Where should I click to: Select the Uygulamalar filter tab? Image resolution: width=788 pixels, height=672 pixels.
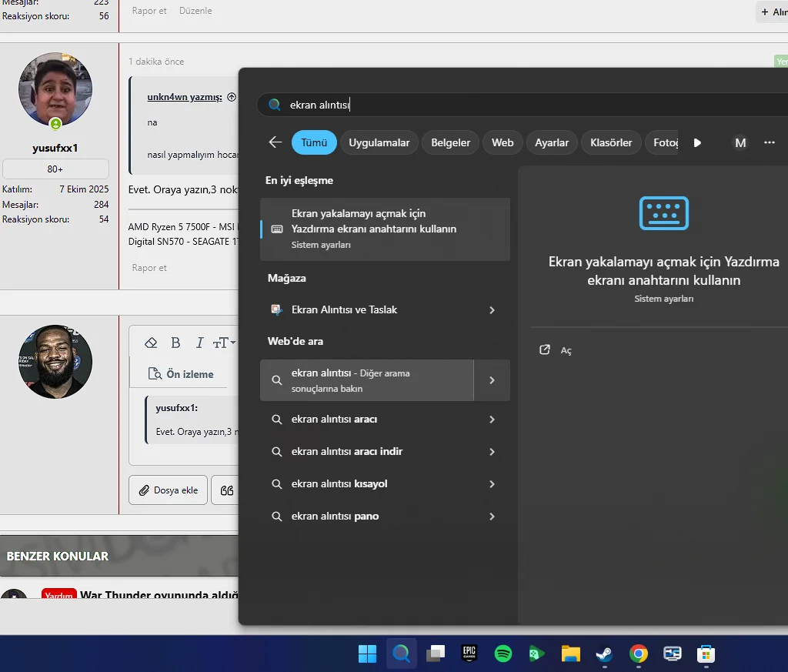coord(379,142)
